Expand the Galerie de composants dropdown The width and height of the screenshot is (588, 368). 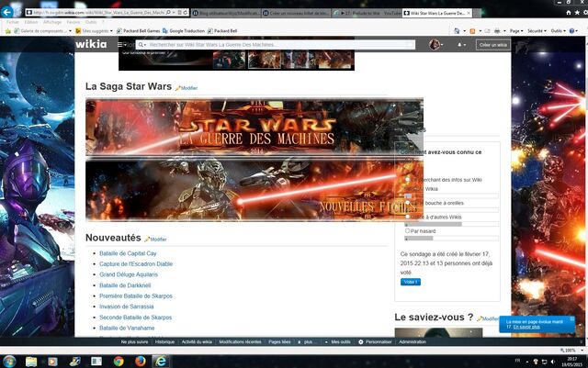pyautogui.click(x=70, y=30)
